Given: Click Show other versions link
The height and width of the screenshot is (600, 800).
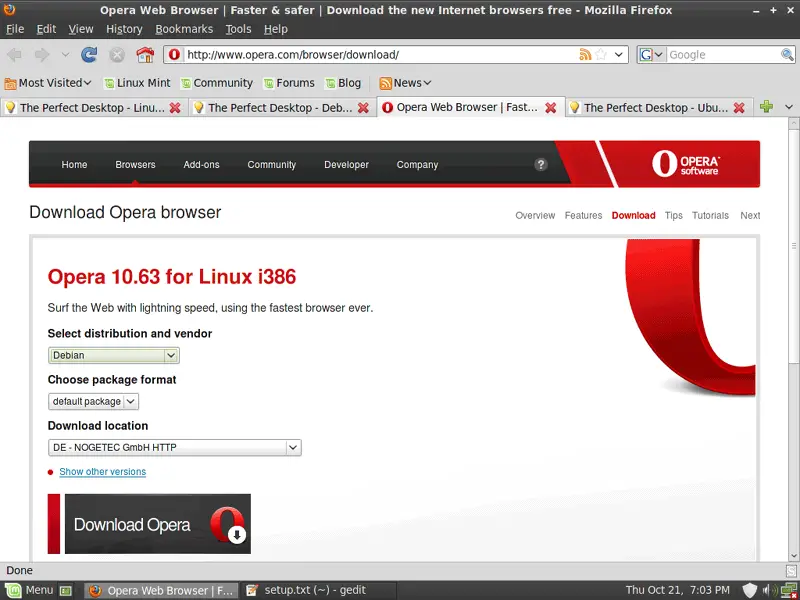Looking at the screenshot, I should coord(103,471).
